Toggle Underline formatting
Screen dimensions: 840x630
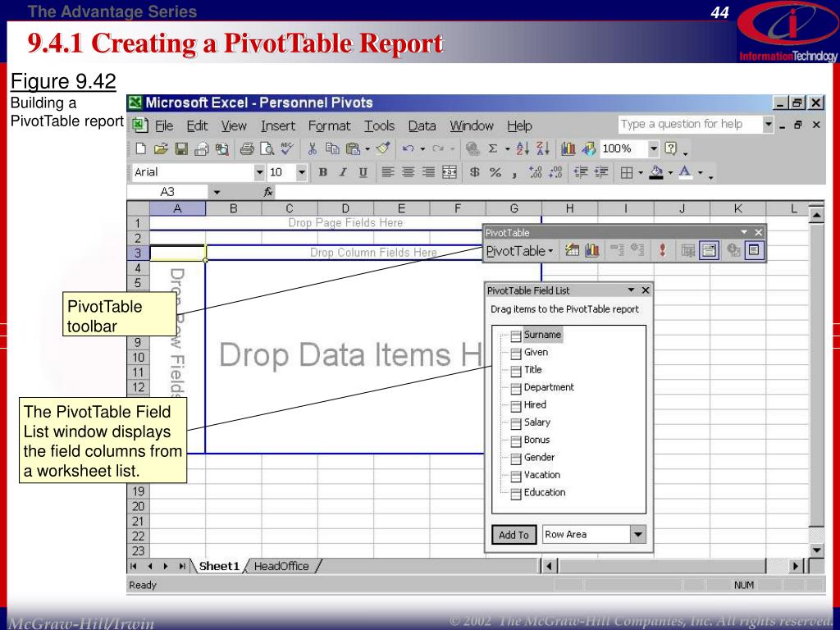pyautogui.click(x=363, y=172)
